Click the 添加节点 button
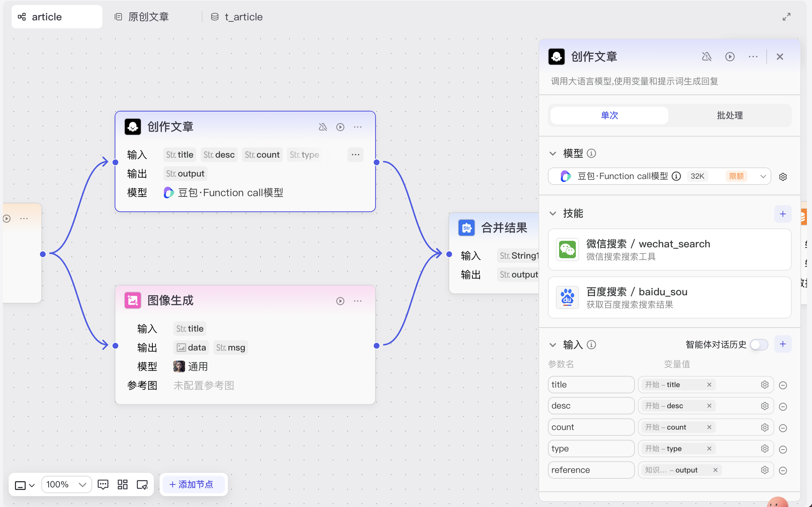The image size is (812, 507). (192, 484)
